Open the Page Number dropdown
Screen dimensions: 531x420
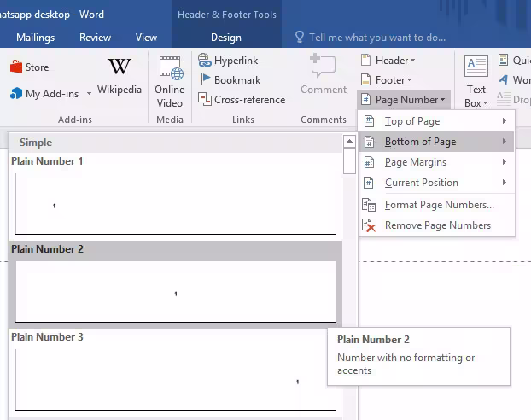(x=403, y=100)
